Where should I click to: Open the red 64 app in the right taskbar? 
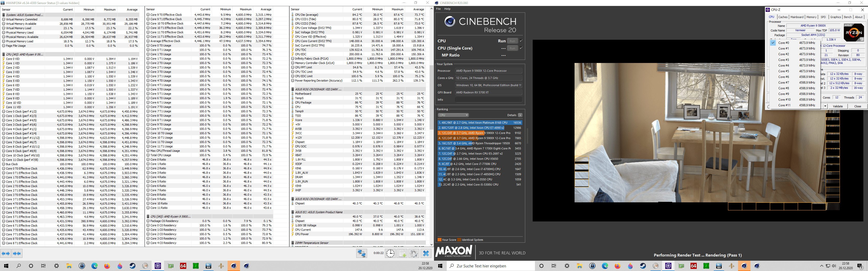pos(693,266)
